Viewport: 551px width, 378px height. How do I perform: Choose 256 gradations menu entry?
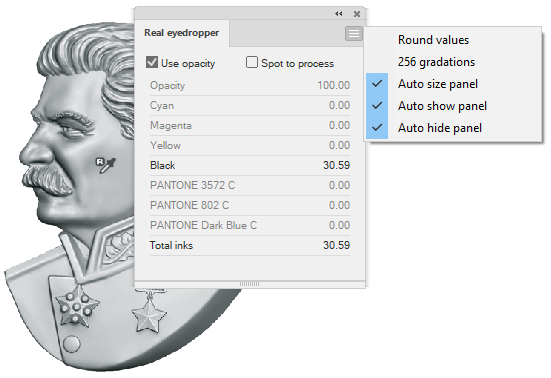point(436,62)
